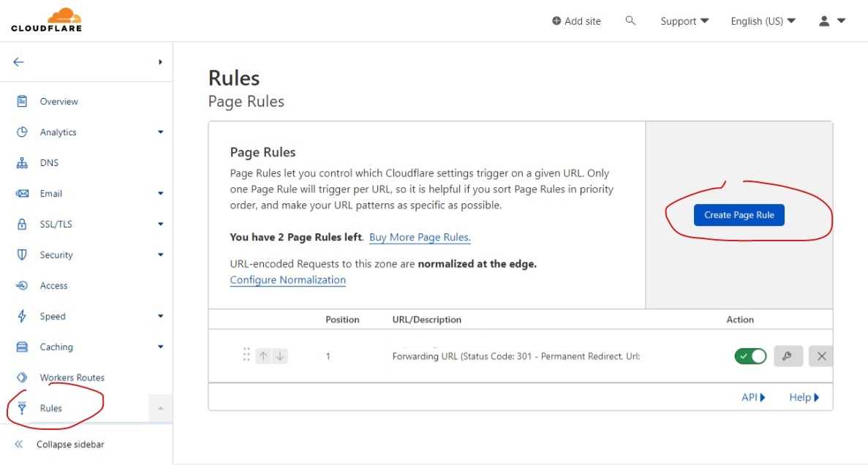Open the Configure Normalization link
This screenshot has width=868, height=465.
tap(288, 280)
